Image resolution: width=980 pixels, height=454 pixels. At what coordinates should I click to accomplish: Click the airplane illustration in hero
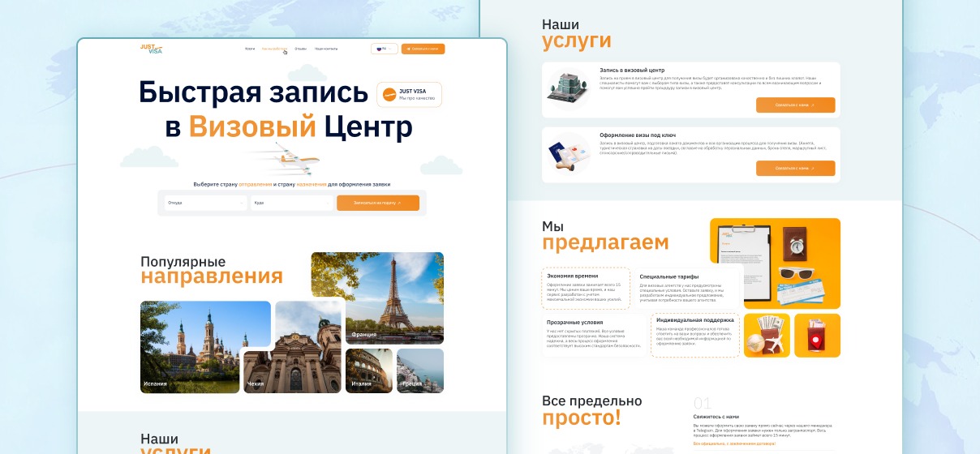(x=290, y=157)
